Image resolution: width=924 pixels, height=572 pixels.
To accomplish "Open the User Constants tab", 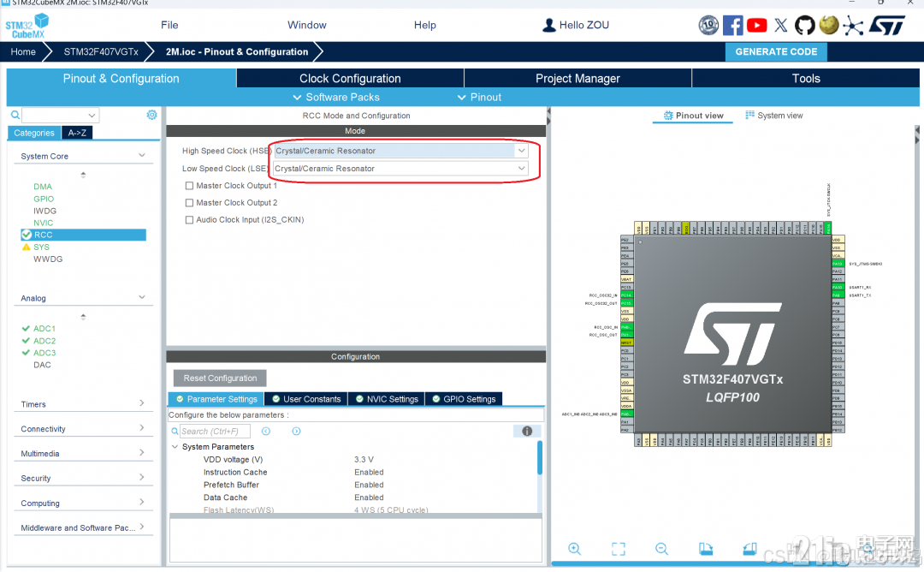I will (305, 399).
